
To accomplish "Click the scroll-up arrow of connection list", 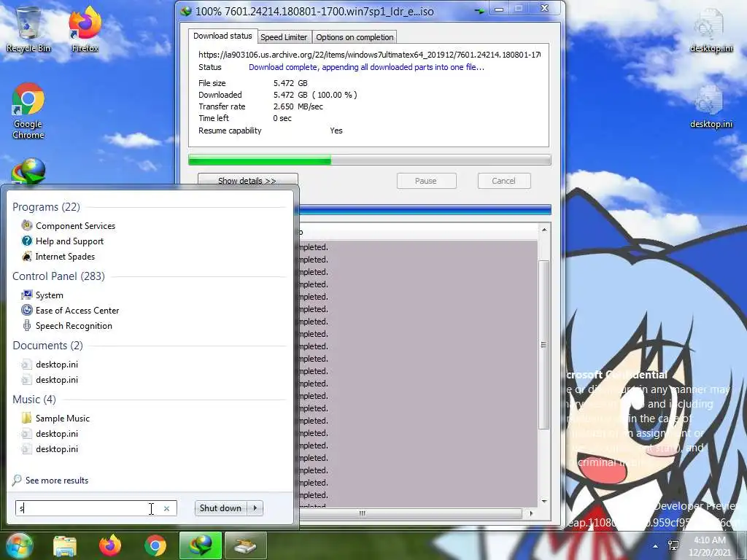I will [x=544, y=230].
